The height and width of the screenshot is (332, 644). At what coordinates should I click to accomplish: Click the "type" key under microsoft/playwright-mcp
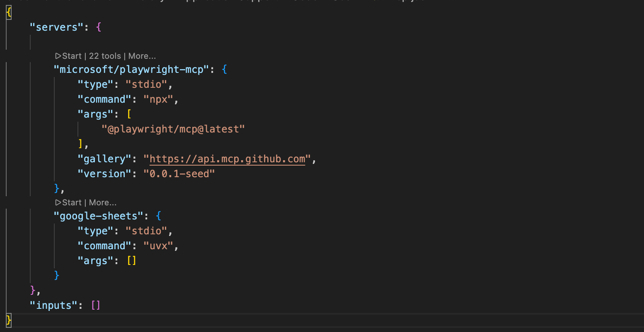pos(96,84)
